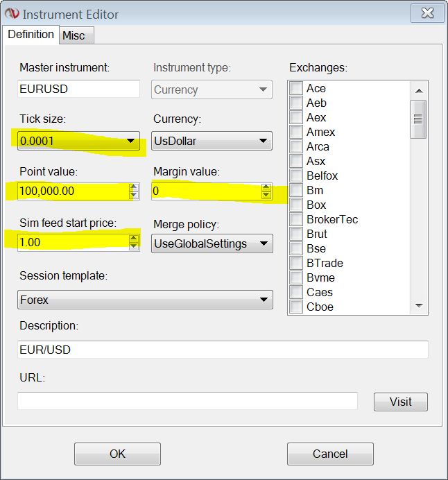Click the NinjaTrader logo icon in title bar

(x=12, y=14)
